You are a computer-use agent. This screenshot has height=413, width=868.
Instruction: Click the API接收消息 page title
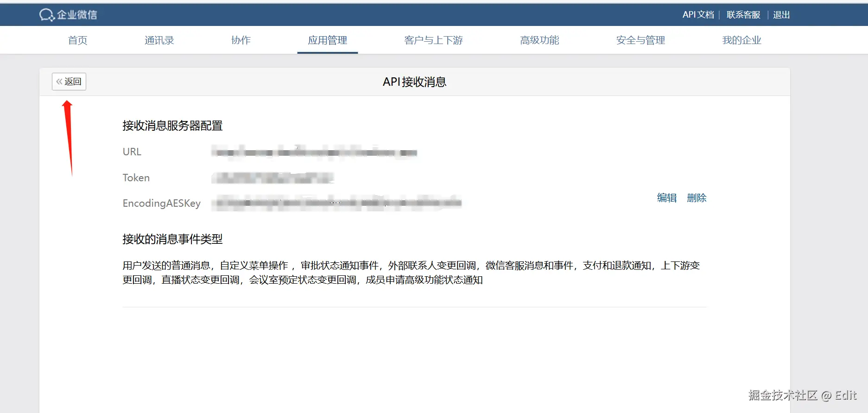coord(414,82)
